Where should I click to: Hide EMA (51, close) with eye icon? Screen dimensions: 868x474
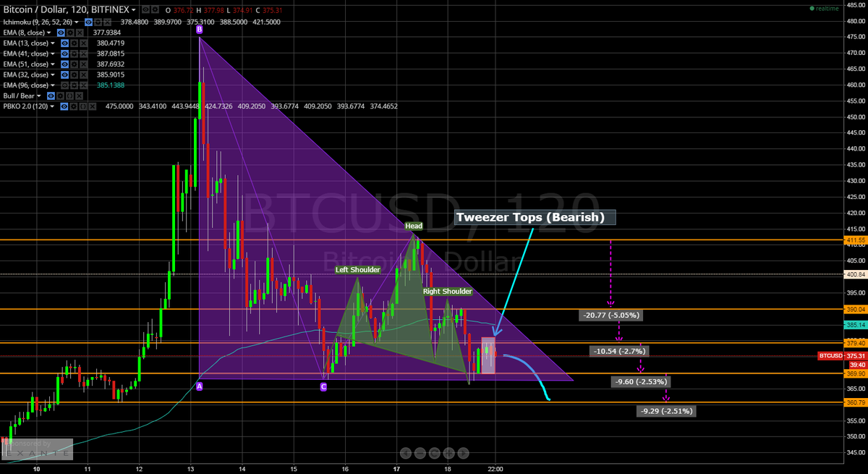(64, 64)
